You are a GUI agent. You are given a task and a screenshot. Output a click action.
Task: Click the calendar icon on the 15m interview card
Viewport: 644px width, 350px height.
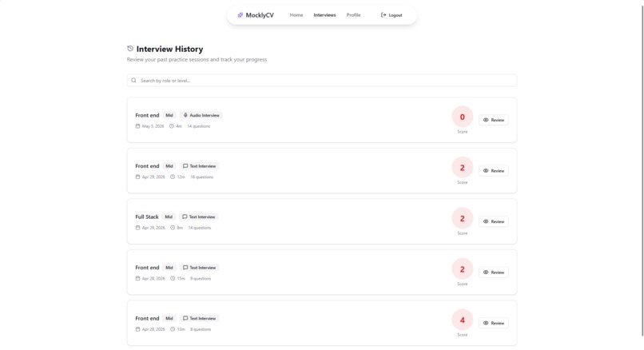[137, 279]
